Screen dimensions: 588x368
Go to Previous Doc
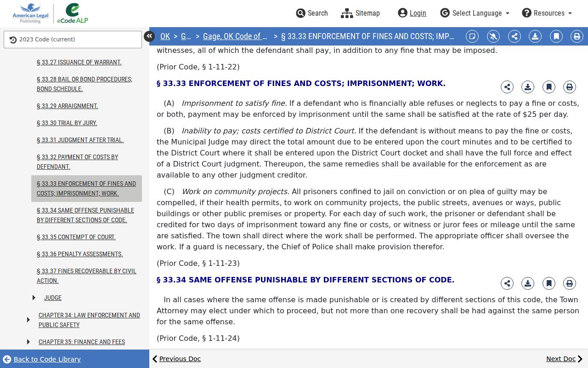click(x=176, y=359)
